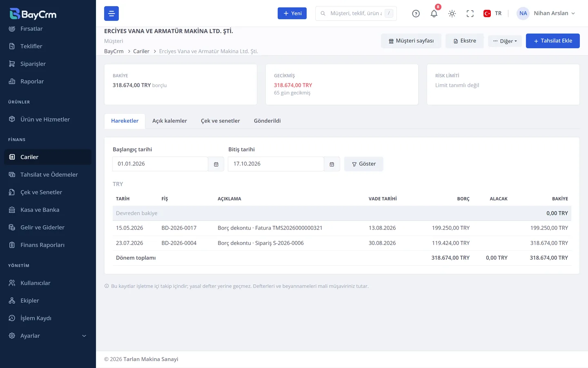Go to Teklifler in the sidebar

48,46
